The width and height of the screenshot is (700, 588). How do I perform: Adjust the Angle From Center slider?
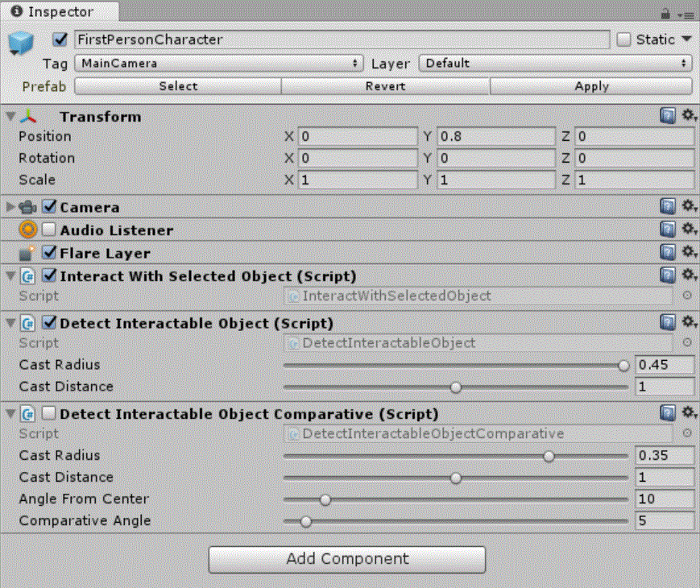click(456, 499)
